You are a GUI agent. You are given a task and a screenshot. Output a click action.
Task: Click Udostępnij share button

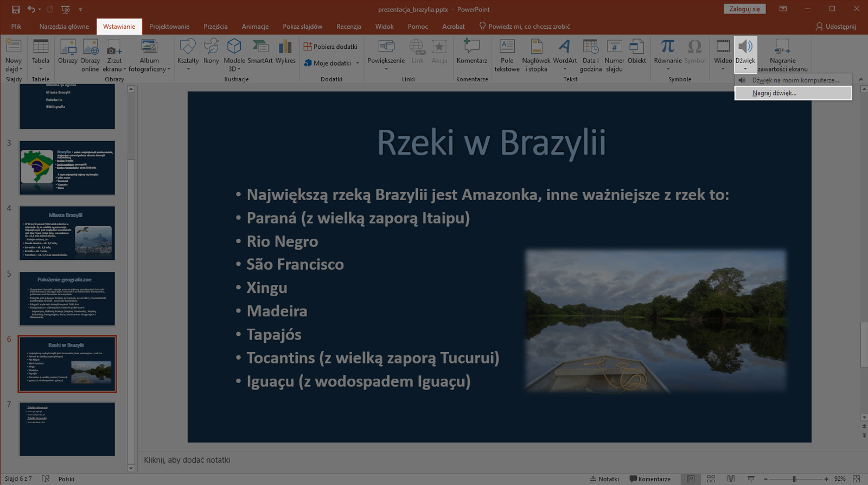pos(835,27)
